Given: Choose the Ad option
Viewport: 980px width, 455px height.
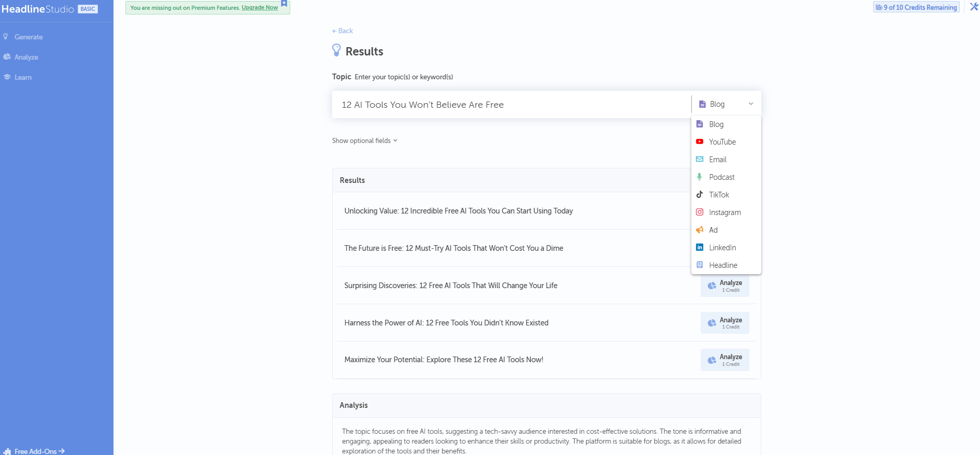Looking at the screenshot, I should 726,230.
